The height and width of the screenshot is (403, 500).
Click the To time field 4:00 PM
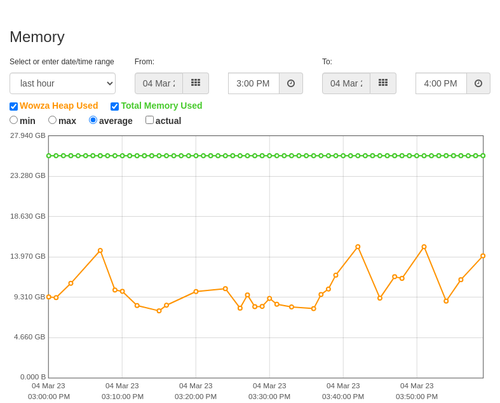[x=441, y=83]
